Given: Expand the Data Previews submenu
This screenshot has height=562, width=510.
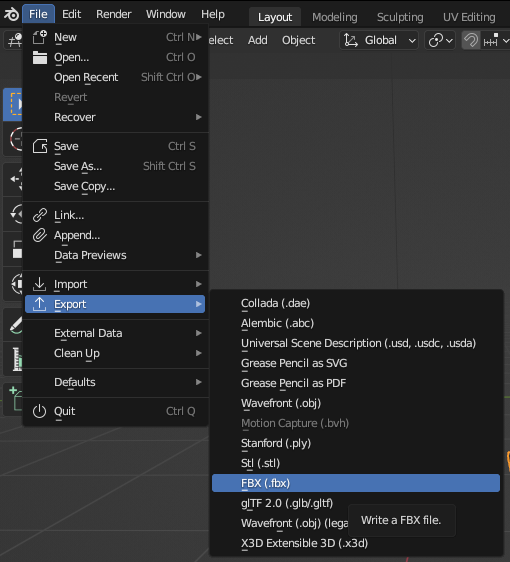Looking at the screenshot, I should click(x=115, y=255).
